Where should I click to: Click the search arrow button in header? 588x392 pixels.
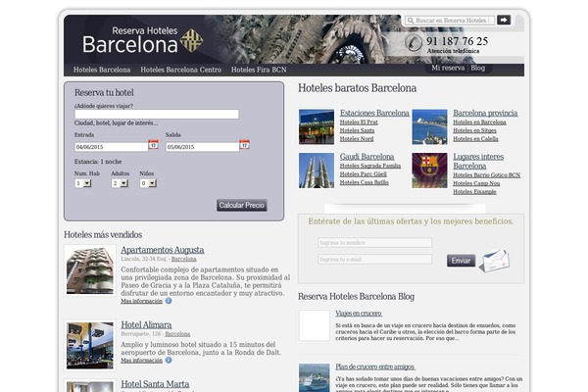tap(504, 20)
